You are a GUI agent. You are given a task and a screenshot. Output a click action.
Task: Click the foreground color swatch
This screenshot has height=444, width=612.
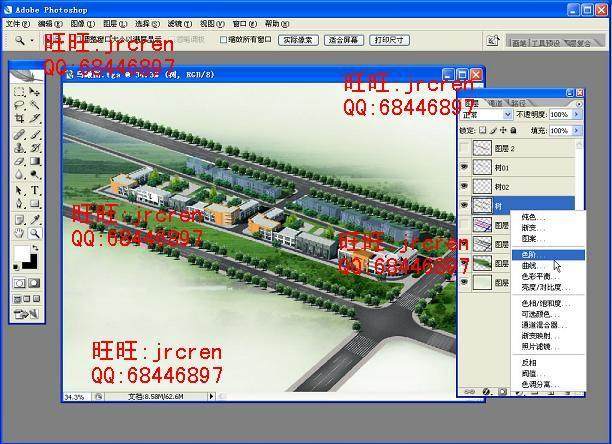pos(22,253)
